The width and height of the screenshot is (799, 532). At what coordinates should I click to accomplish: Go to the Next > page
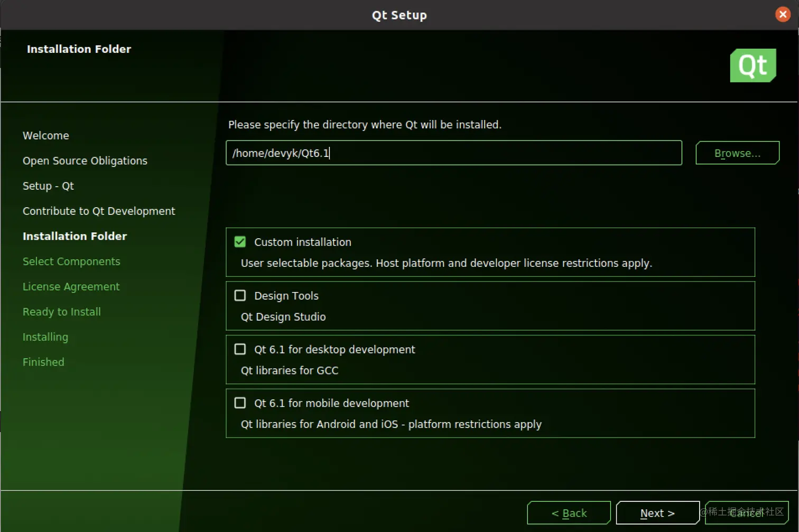[657, 512]
